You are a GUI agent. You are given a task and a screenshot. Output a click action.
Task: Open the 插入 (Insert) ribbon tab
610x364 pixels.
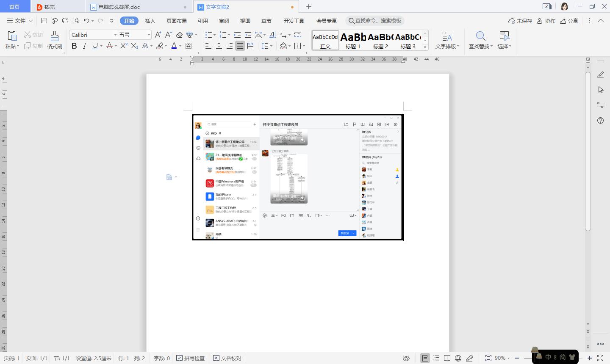coord(150,21)
